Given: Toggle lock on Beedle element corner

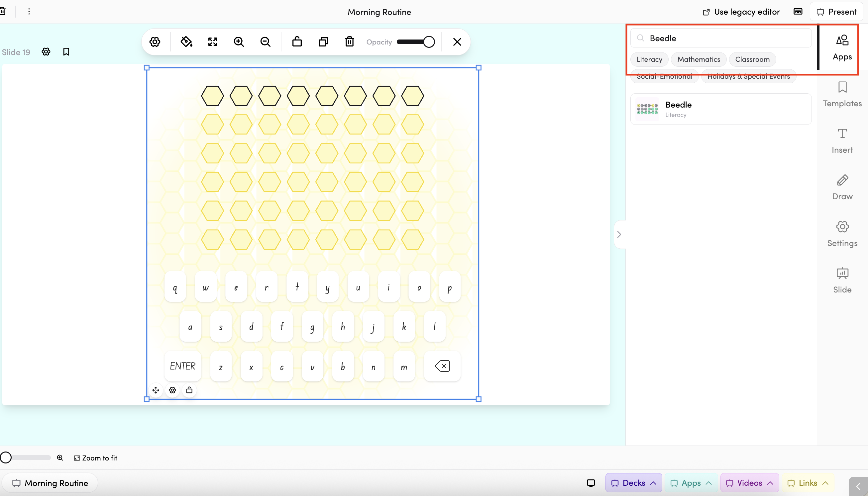Looking at the screenshot, I should pos(189,390).
